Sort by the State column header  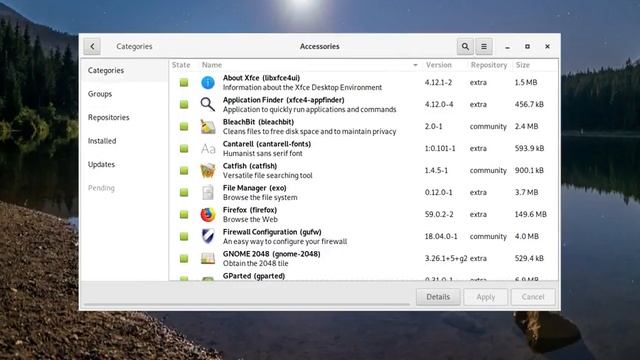pyautogui.click(x=181, y=65)
